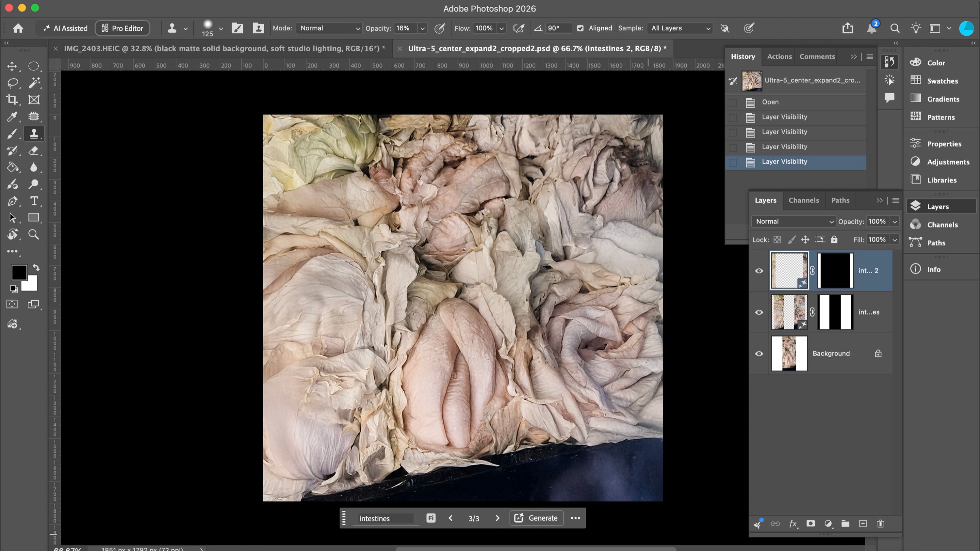Open the Actions tab
Viewport: 980px width, 551px height.
pos(779,57)
